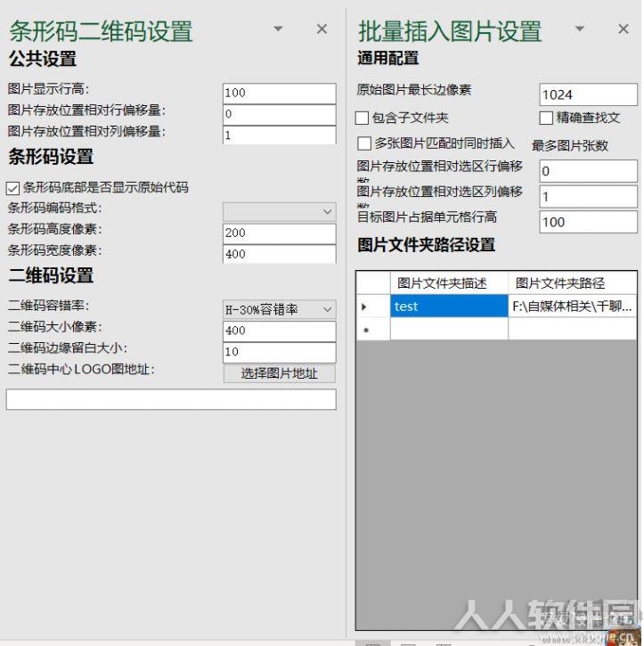This screenshot has height=646, width=644.
Task: Click the 选择图片地址 button
Action: click(279, 373)
